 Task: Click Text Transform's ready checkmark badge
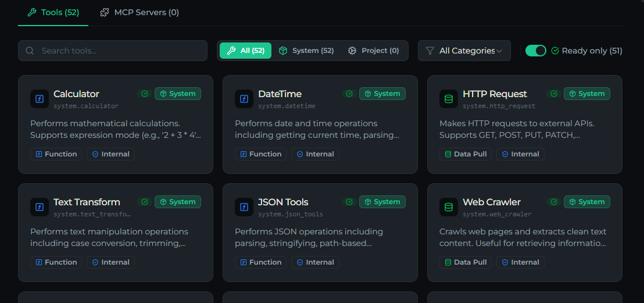tap(145, 202)
